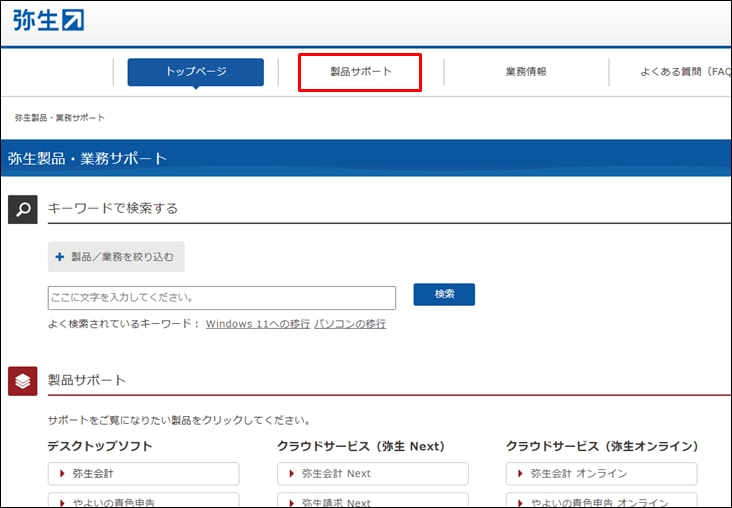
Task: Select やよいの青色申告 オンライン product support
Action: point(602,500)
